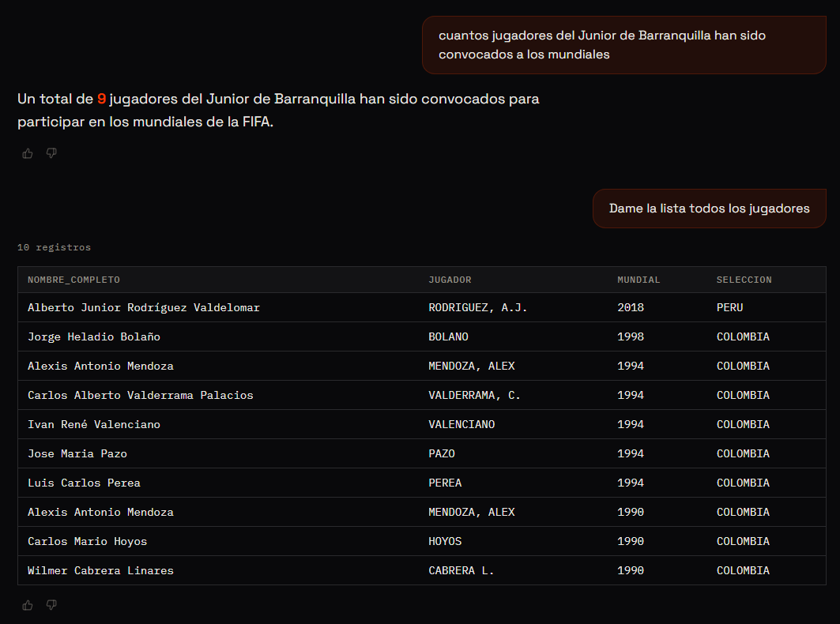The image size is (840, 624).
Task: Click 'Alberto Junior Rodríguez Valdelomar' cell
Action: [x=144, y=307]
